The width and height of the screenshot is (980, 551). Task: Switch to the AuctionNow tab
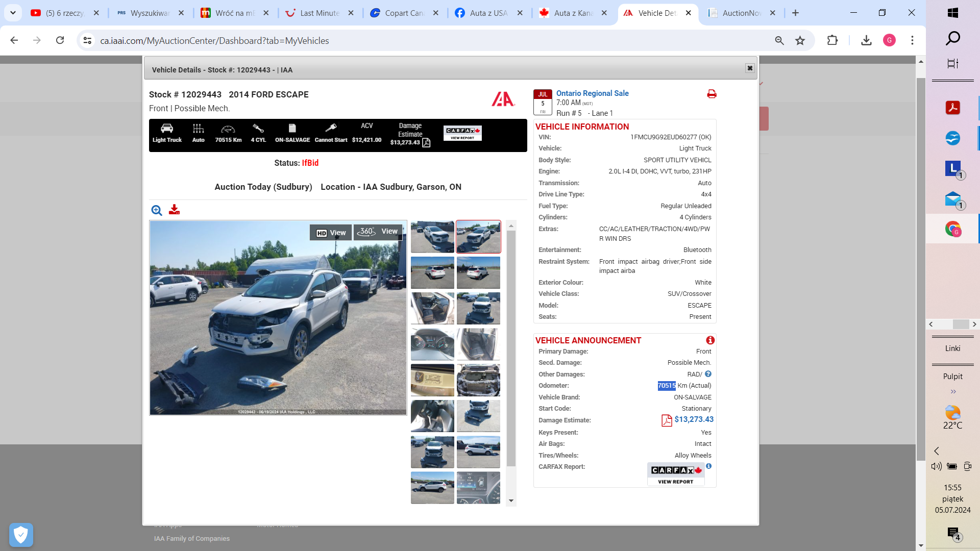pyautogui.click(x=742, y=13)
